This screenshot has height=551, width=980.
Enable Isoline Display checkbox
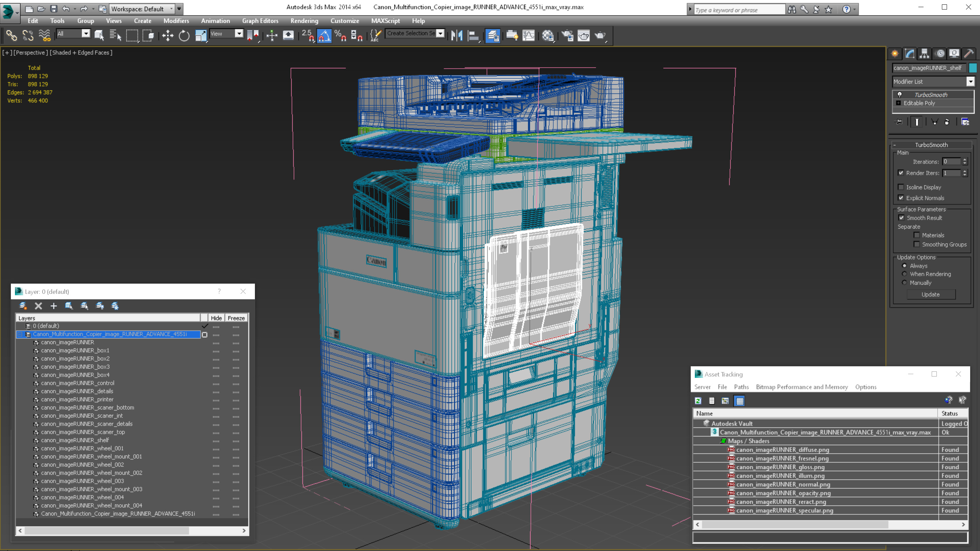(901, 187)
